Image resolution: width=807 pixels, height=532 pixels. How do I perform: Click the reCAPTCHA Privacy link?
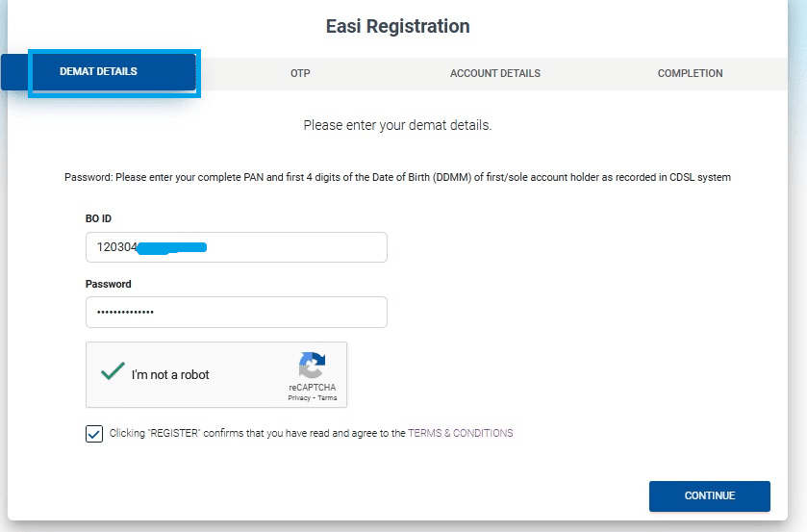[300, 397]
